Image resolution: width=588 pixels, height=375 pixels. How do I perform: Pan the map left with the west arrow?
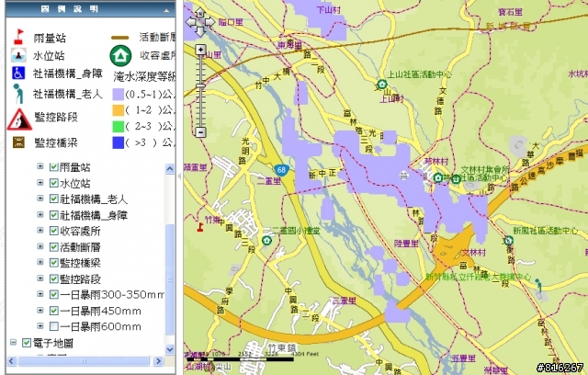pyautogui.click(x=191, y=22)
